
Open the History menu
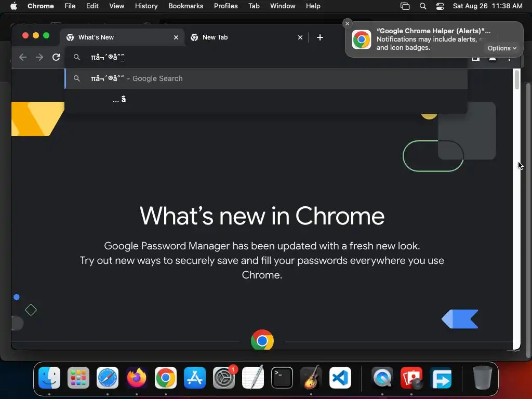tap(146, 6)
